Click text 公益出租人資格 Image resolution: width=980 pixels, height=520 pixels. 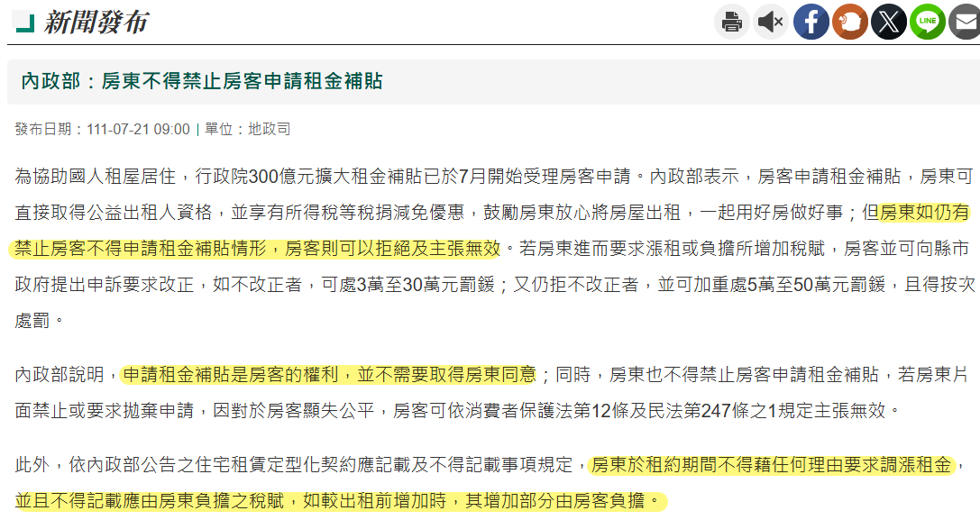pyautogui.click(x=150, y=212)
